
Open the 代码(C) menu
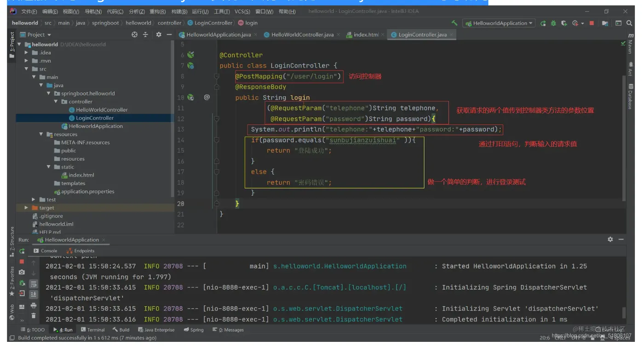tap(115, 11)
